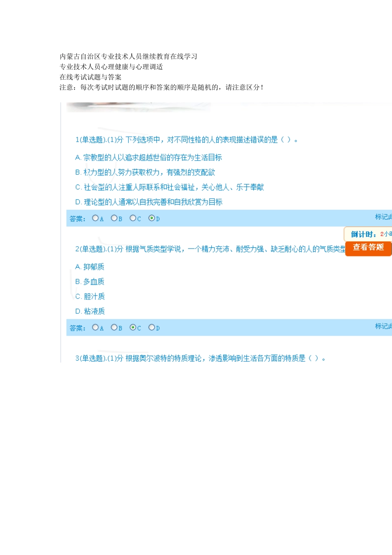Click the 抑郁质 option text
Image resolution: width=392 pixels, height=555 pixels.
94,267
